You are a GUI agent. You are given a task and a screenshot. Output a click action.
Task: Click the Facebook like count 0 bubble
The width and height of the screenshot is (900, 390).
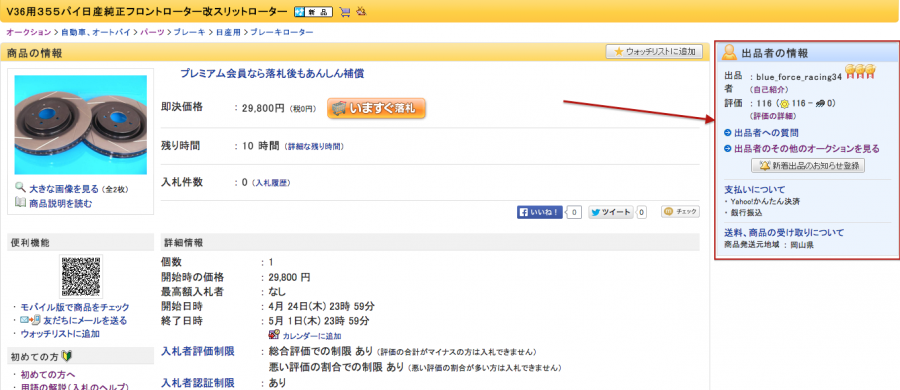point(575,213)
